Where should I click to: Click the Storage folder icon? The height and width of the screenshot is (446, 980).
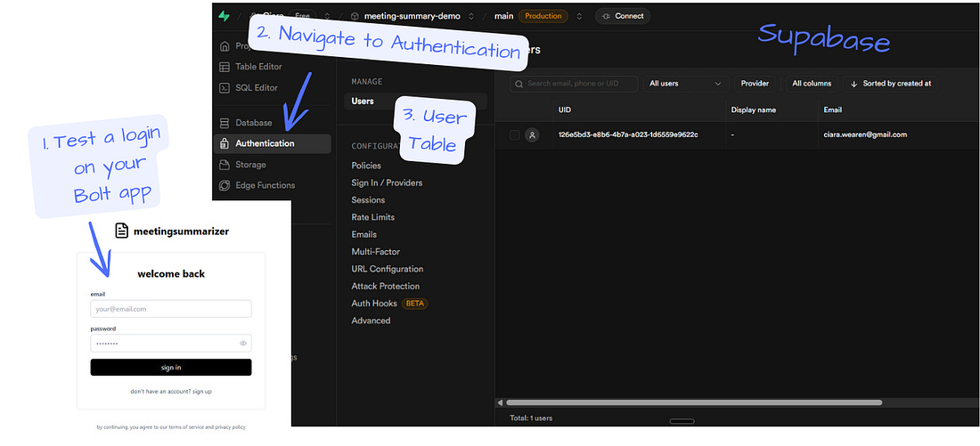coord(225,165)
